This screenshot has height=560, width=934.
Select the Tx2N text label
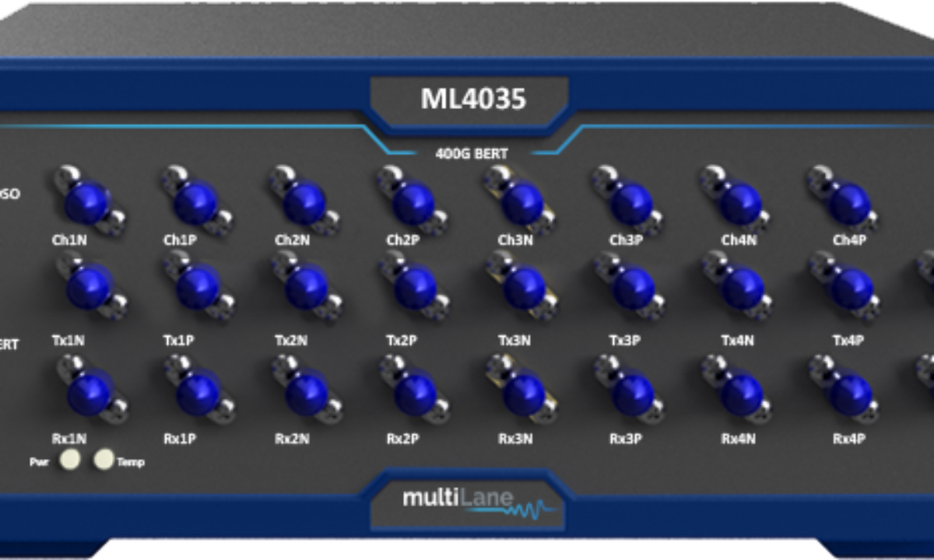point(292,340)
